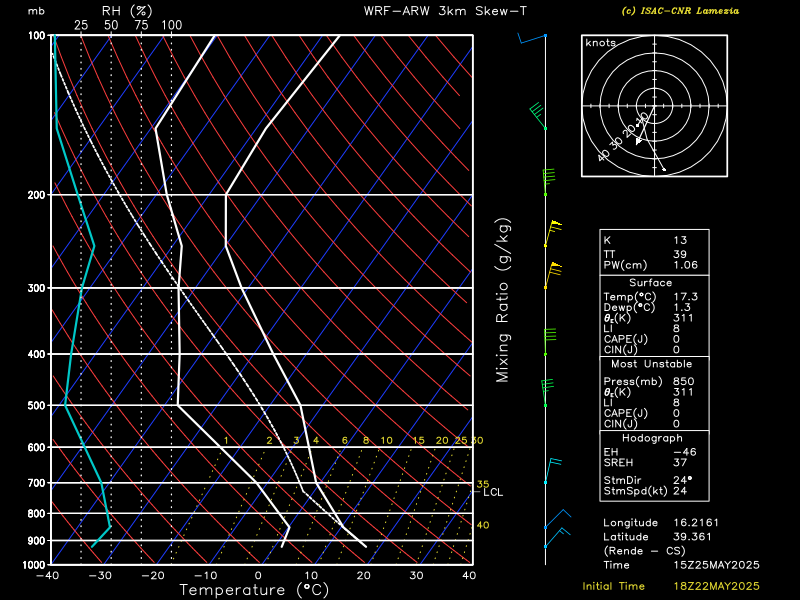800x600 pixels.
Task: Click the hodograph circular plot
Action: [x=655, y=106]
